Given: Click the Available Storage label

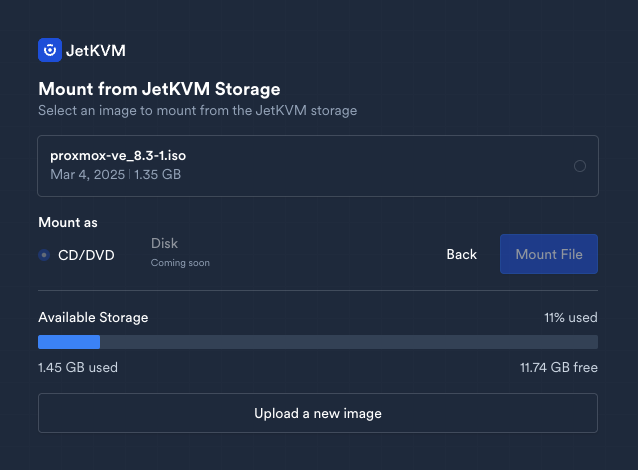Looking at the screenshot, I should click(93, 318).
